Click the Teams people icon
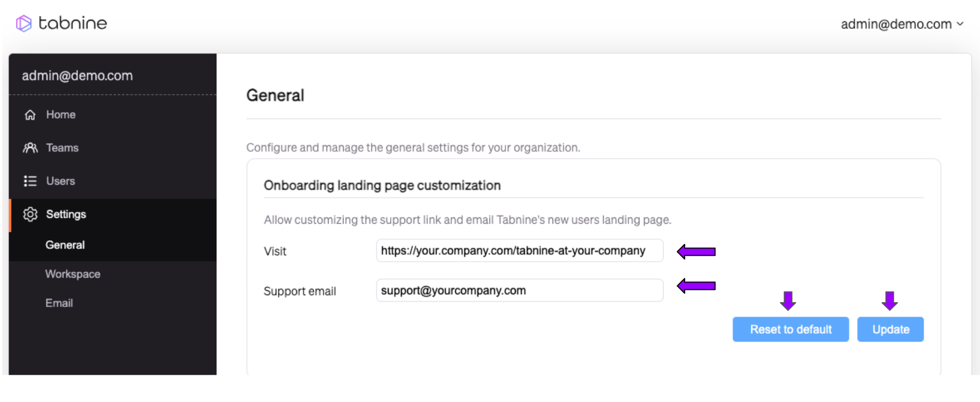Screen dimensions: 980x402 [x=30, y=148]
